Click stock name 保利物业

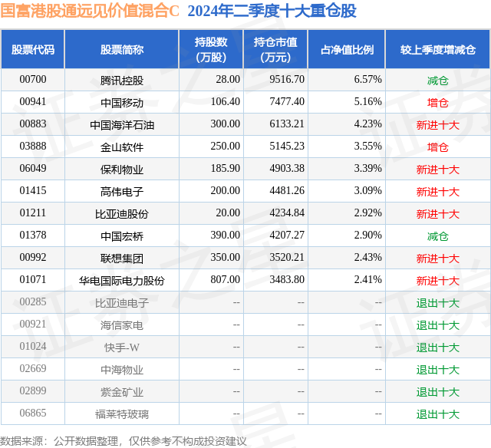point(122,170)
